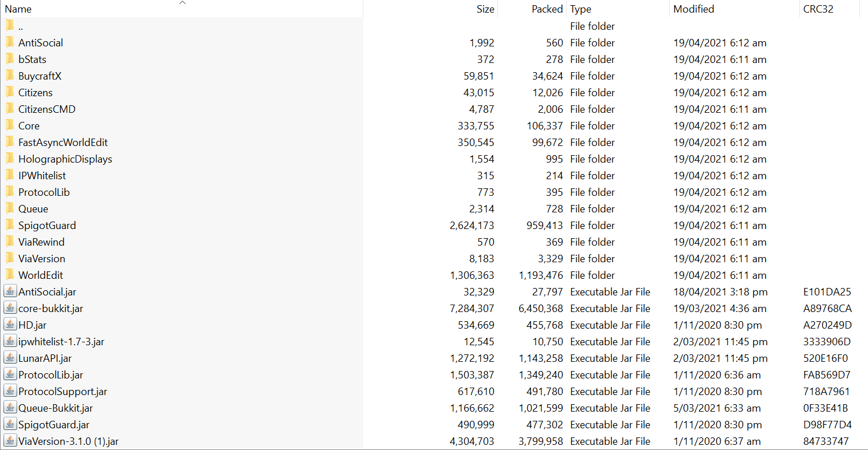
Task: Select the HolographicDisplays folder entry
Action: (x=65, y=159)
